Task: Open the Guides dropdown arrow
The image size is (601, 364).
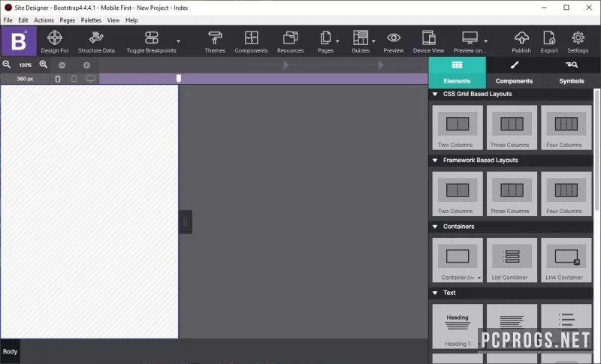Action: coord(373,41)
